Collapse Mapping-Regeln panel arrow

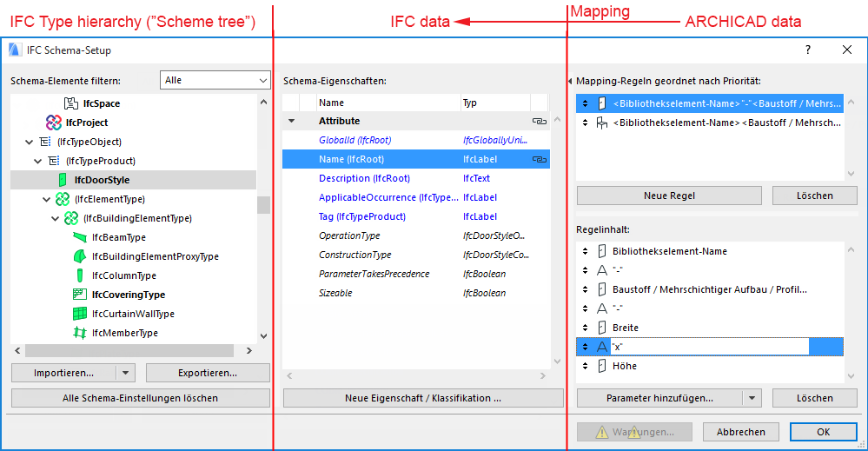tap(570, 82)
